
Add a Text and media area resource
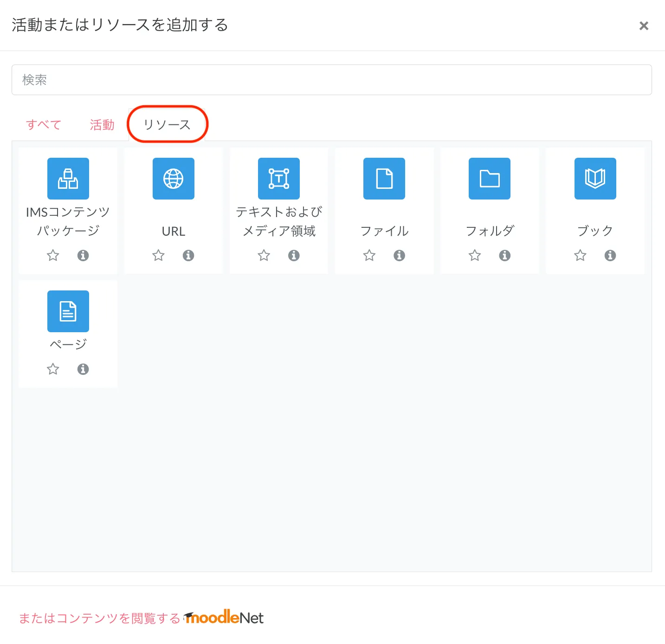(x=279, y=179)
